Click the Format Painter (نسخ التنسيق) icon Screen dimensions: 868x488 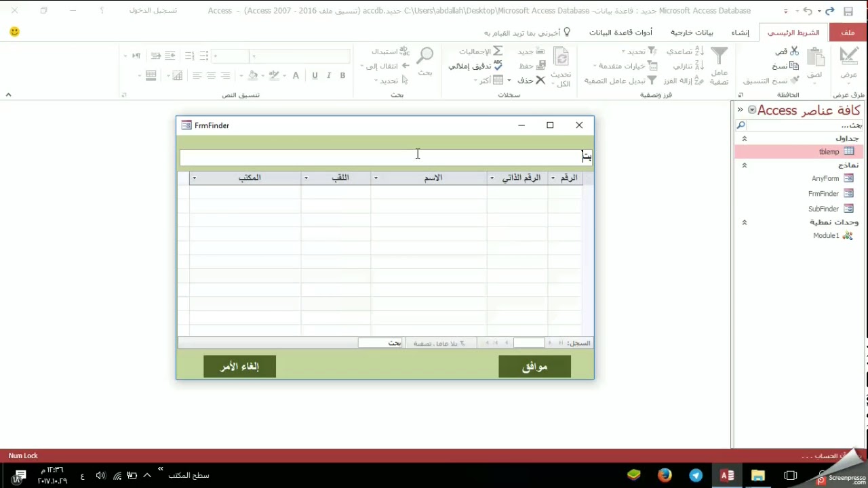(794, 81)
